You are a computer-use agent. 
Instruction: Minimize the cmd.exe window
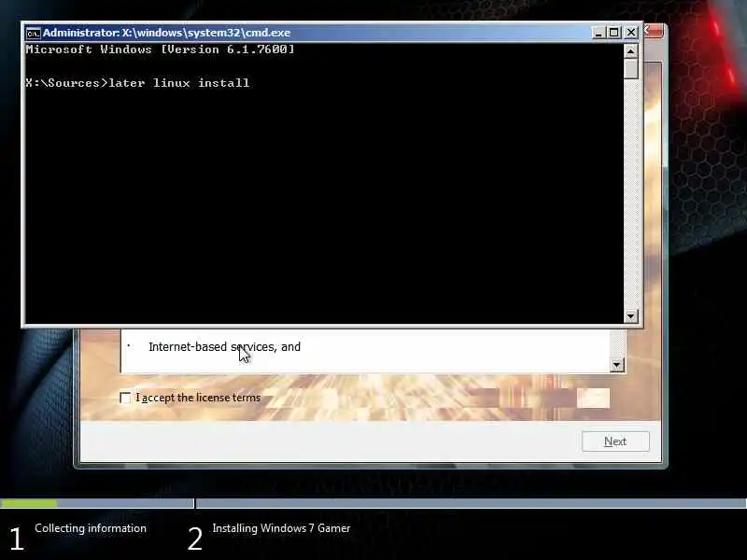point(599,33)
